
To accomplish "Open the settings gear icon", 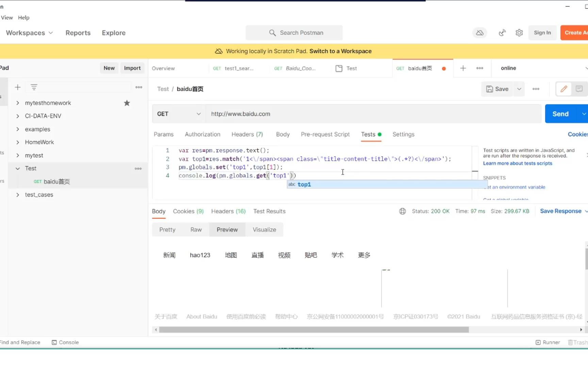I will coord(519,33).
